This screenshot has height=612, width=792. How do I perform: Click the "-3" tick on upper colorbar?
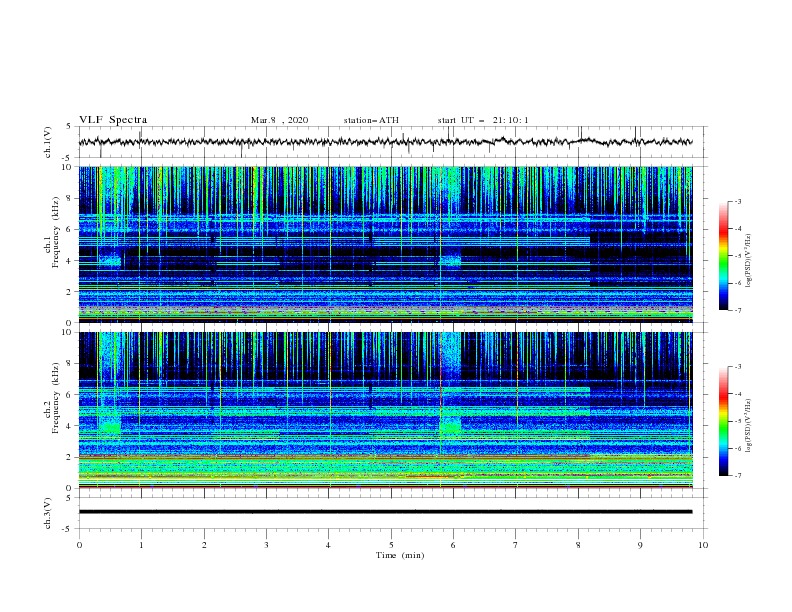pos(737,201)
